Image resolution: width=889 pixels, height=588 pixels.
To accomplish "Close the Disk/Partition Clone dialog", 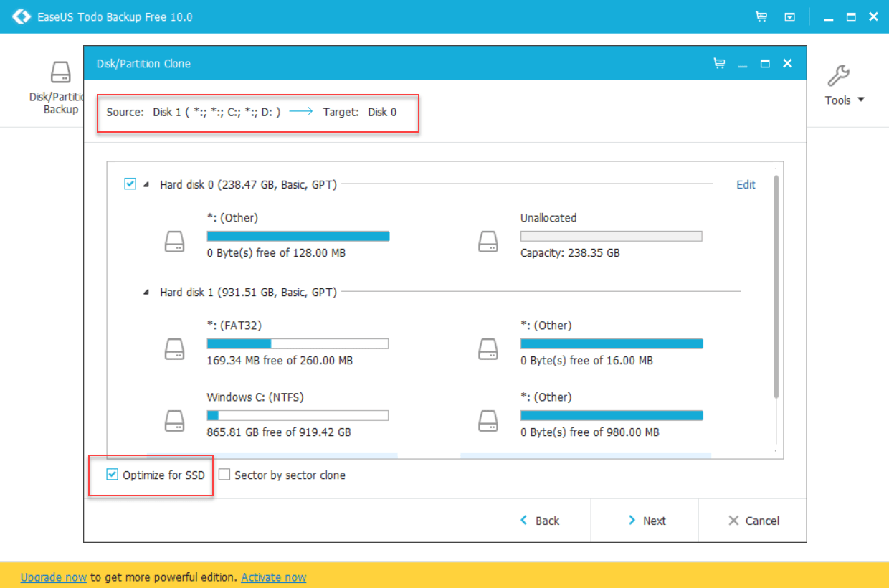I will [x=787, y=63].
